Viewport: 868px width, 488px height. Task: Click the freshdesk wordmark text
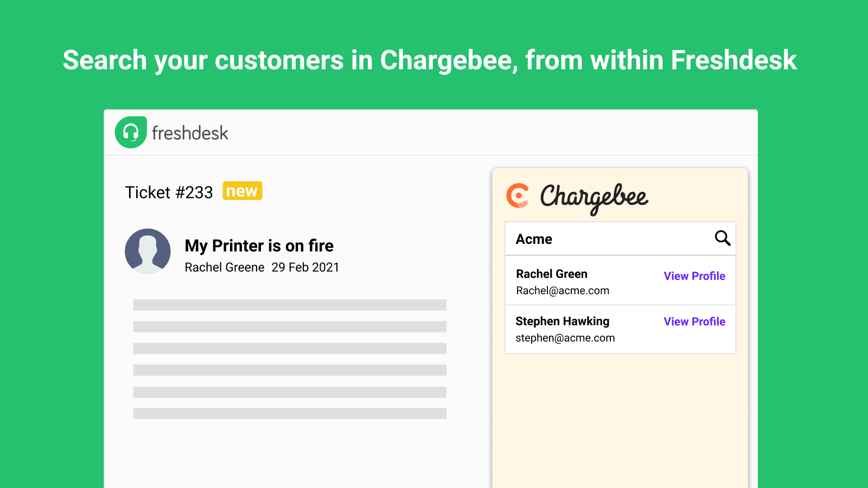tap(190, 133)
